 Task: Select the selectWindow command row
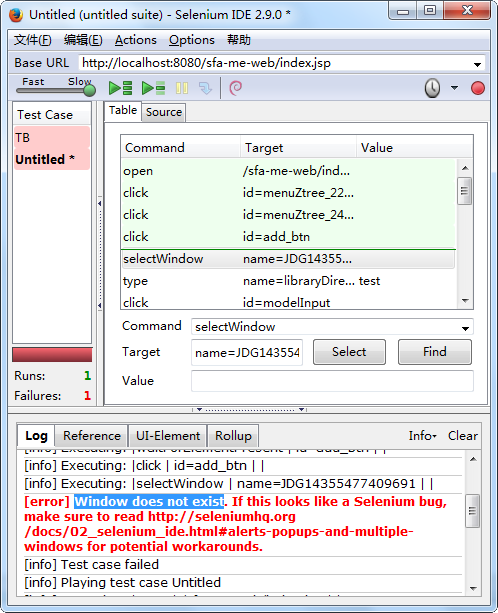(288, 259)
